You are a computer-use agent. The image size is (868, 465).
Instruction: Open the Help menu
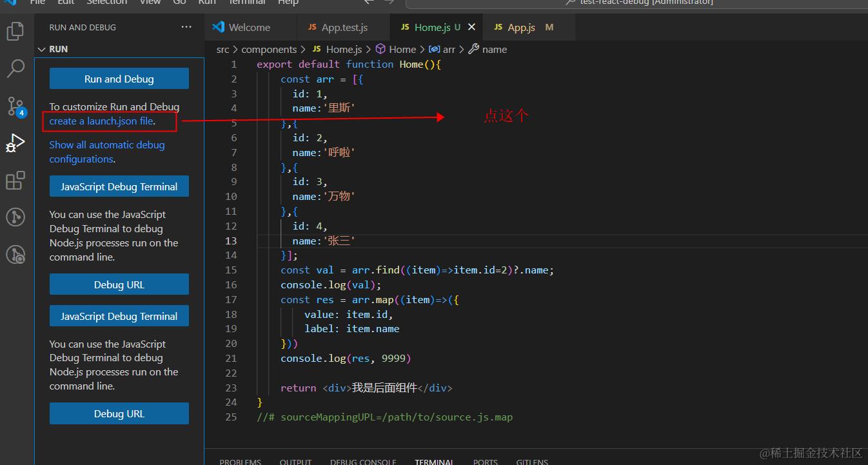pyautogui.click(x=288, y=3)
